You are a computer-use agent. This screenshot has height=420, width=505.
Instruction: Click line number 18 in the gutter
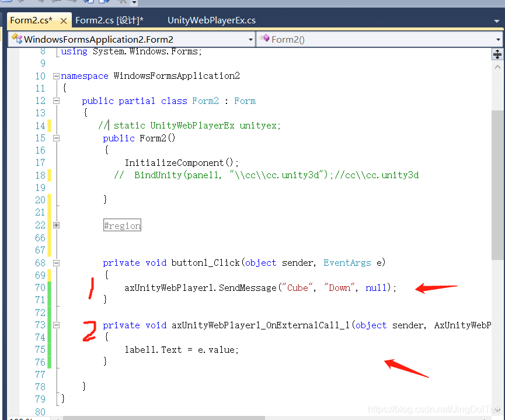click(40, 175)
